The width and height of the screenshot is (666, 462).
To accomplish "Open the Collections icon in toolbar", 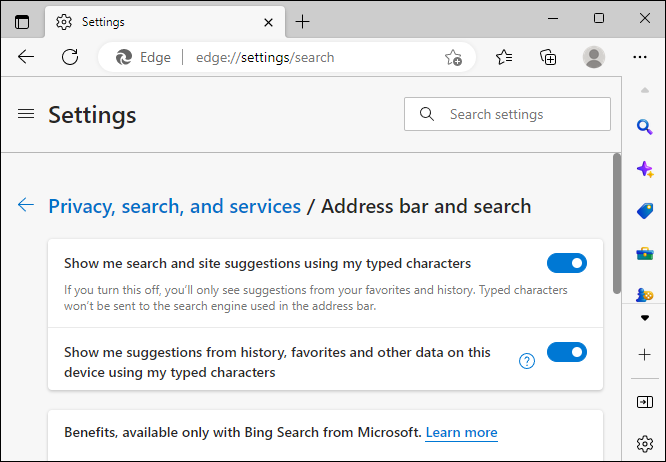I will coord(548,57).
